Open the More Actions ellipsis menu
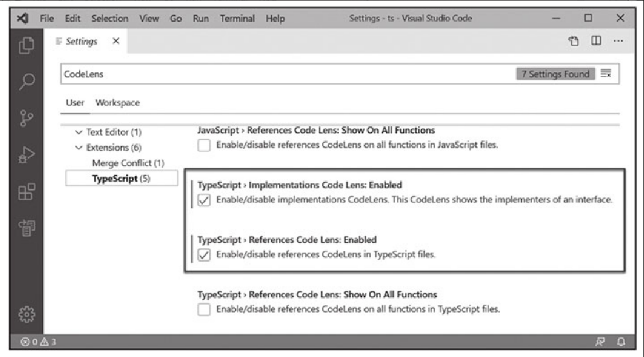The height and width of the screenshot is (357, 644). 618,41
